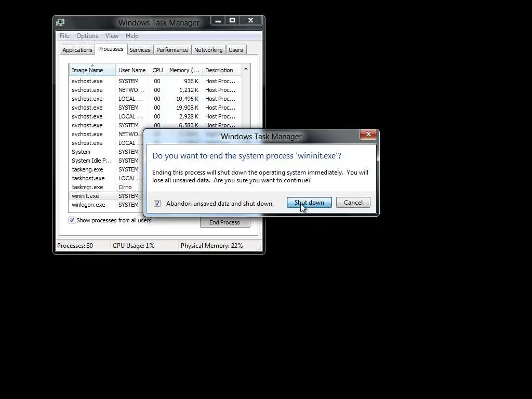This screenshot has height=399, width=532.
Task: Select svchost.exe using 19,908 K memory
Action: tap(155, 108)
